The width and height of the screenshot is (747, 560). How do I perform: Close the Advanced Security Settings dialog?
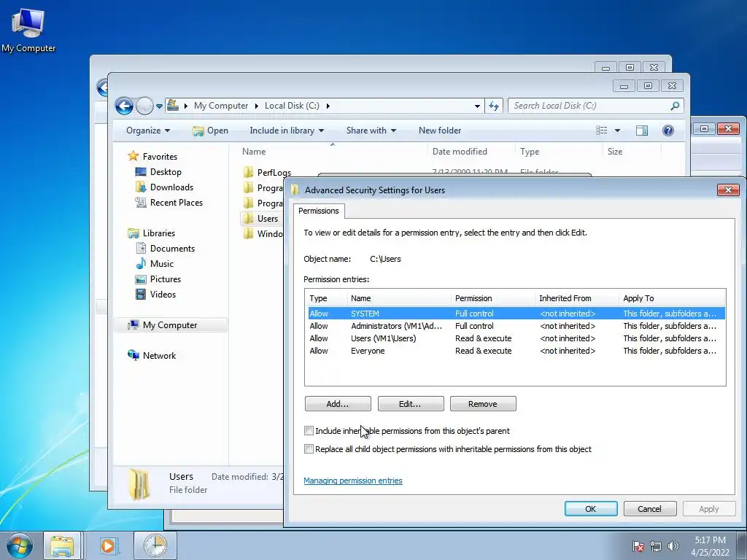(x=728, y=190)
